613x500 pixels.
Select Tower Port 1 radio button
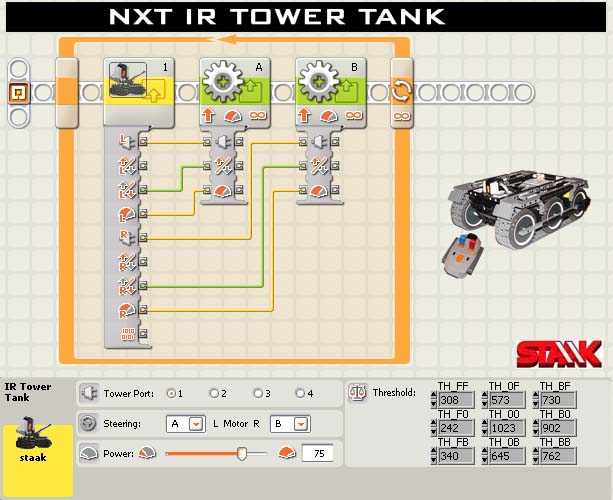click(x=171, y=393)
